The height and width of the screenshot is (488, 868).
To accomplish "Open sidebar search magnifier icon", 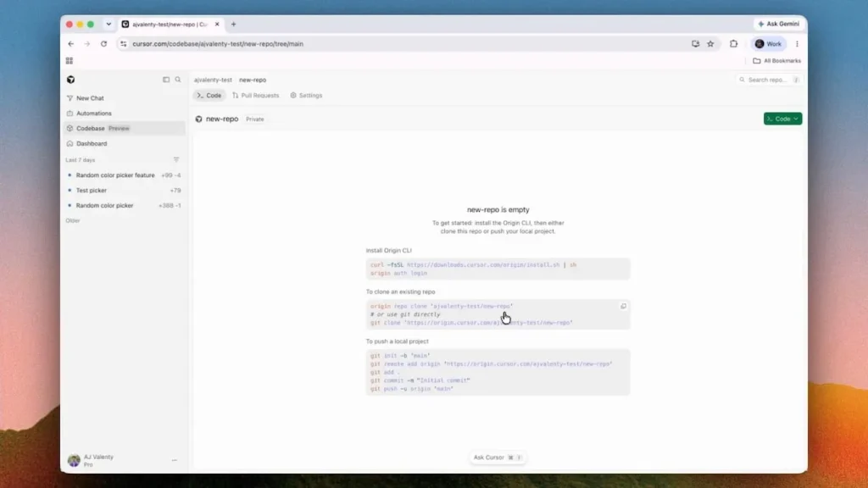I will click(178, 80).
